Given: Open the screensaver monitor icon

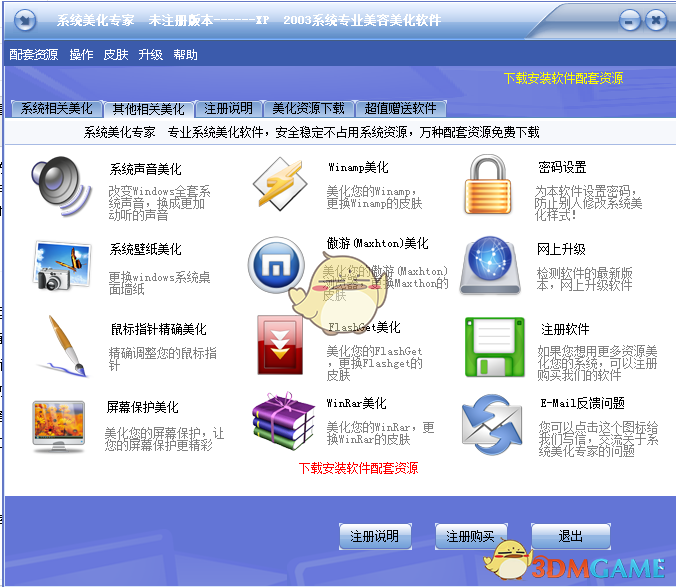Looking at the screenshot, I should (59, 426).
